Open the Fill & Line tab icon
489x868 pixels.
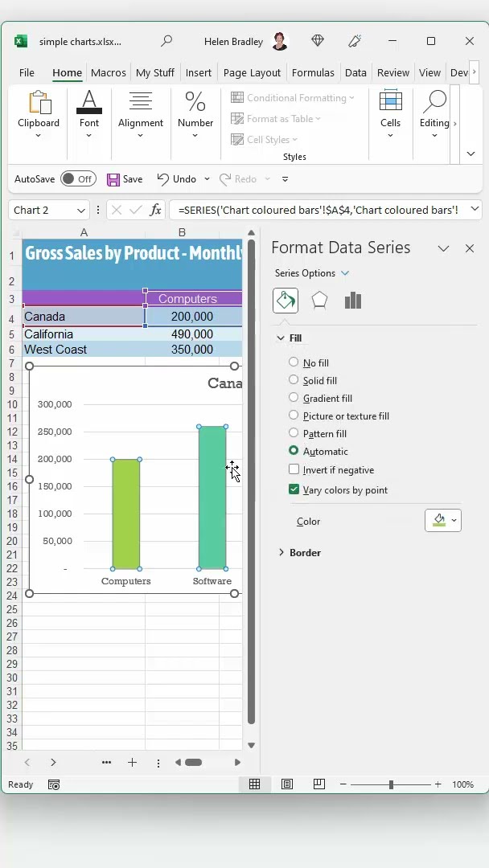coord(286,301)
